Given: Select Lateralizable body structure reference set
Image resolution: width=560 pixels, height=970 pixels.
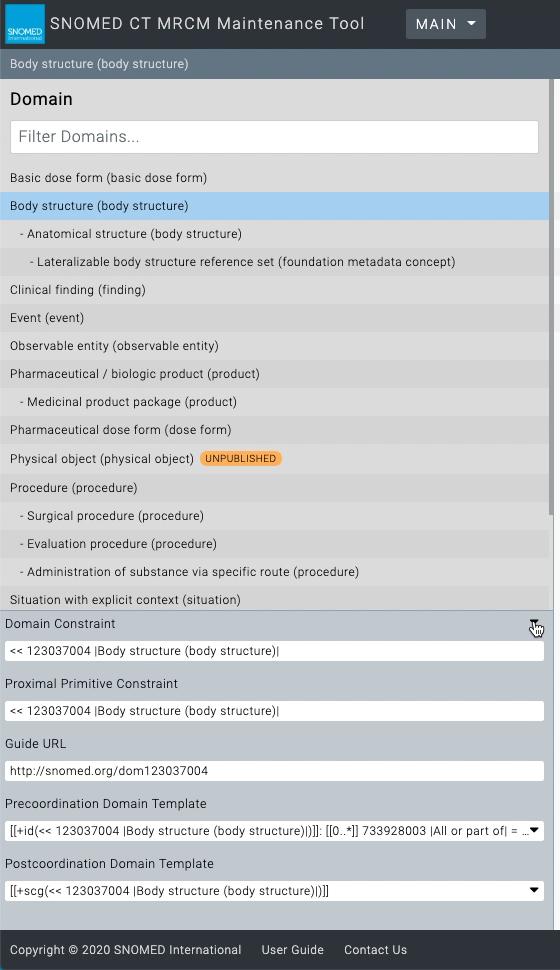Looking at the screenshot, I should [x=274, y=262].
